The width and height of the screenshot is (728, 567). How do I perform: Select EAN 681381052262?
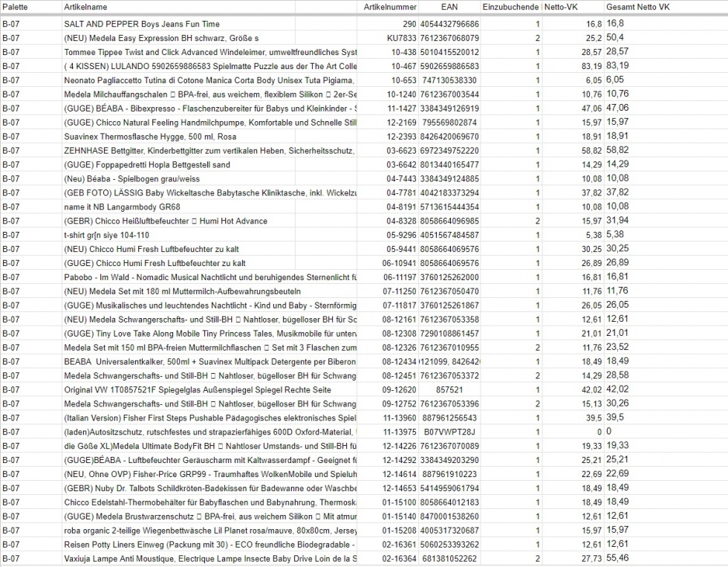(x=449, y=558)
